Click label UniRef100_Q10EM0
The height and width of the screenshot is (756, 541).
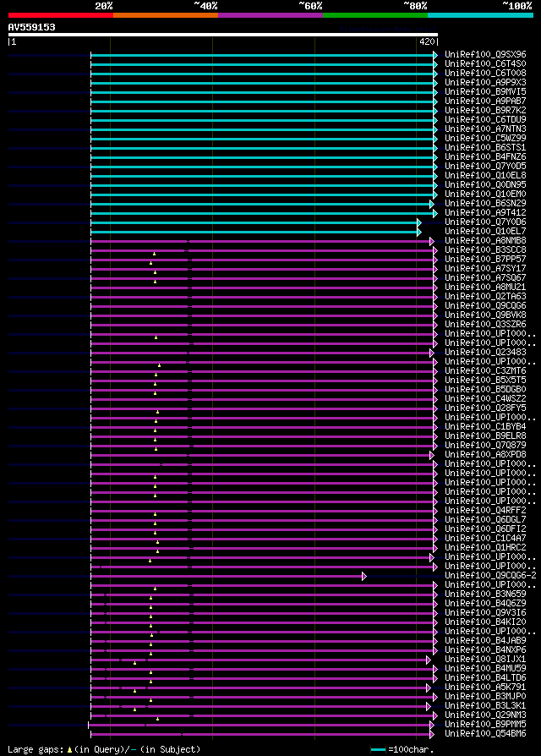click(x=485, y=194)
